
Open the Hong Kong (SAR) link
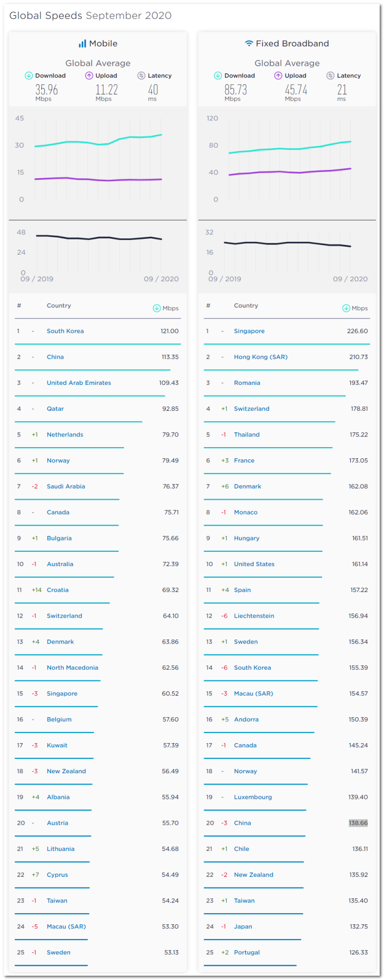(x=260, y=357)
